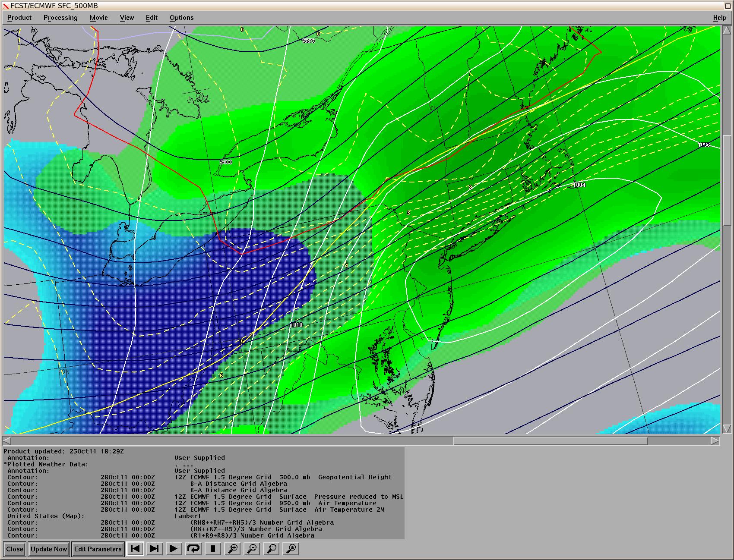
Task: Click the 1010 pressure contour label on the map
Action: (x=296, y=324)
